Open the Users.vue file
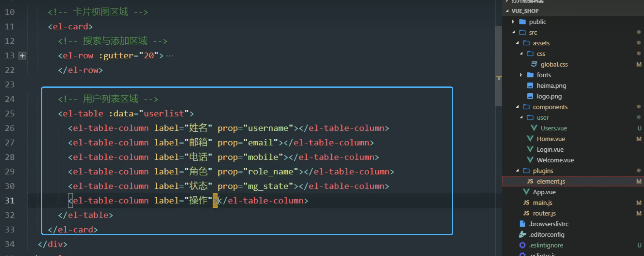 click(x=553, y=128)
